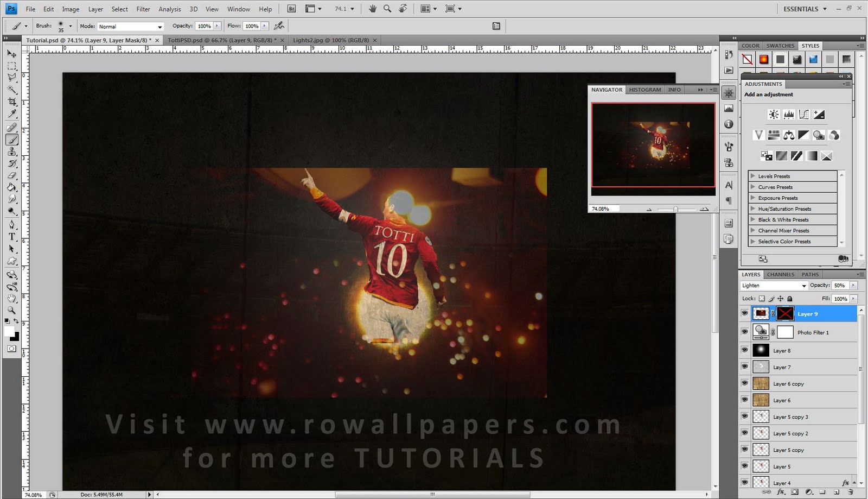
Task: Add a Brightness/Contrast adjustment
Action: (x=774, y=115)
